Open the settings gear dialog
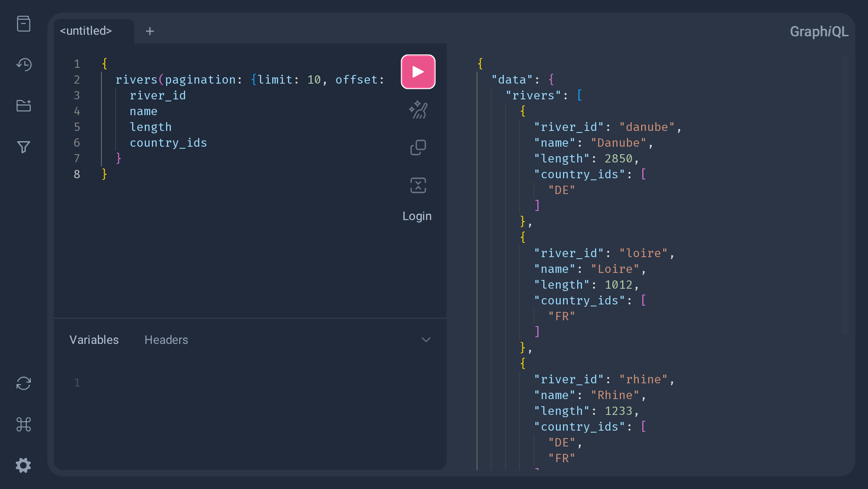 pyautogui.click(x=24, y=465)
